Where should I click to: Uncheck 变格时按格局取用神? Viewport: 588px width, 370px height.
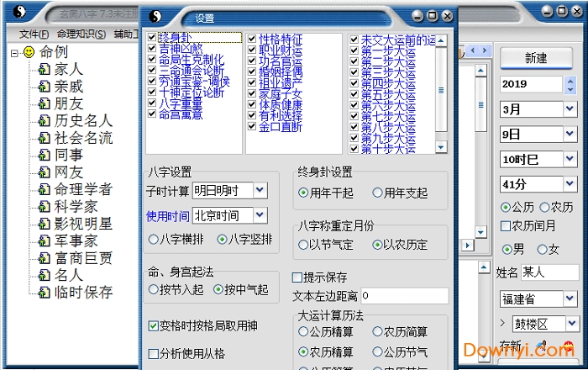(153, 325)
